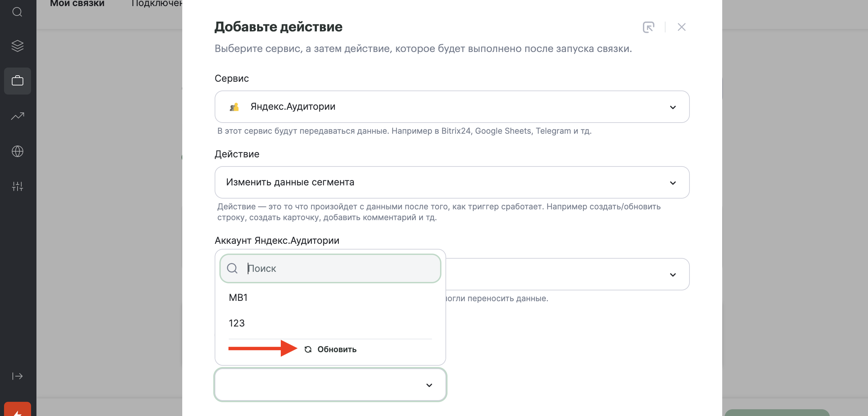Close the Добавьте действие dialog
The width and height of the screenshot is (868, 416).
coord(681,27)
